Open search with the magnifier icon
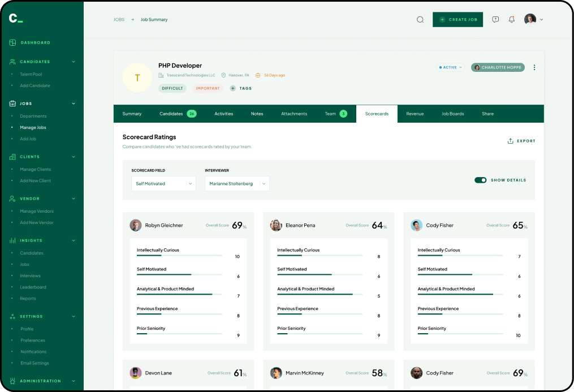 [420, 20]
